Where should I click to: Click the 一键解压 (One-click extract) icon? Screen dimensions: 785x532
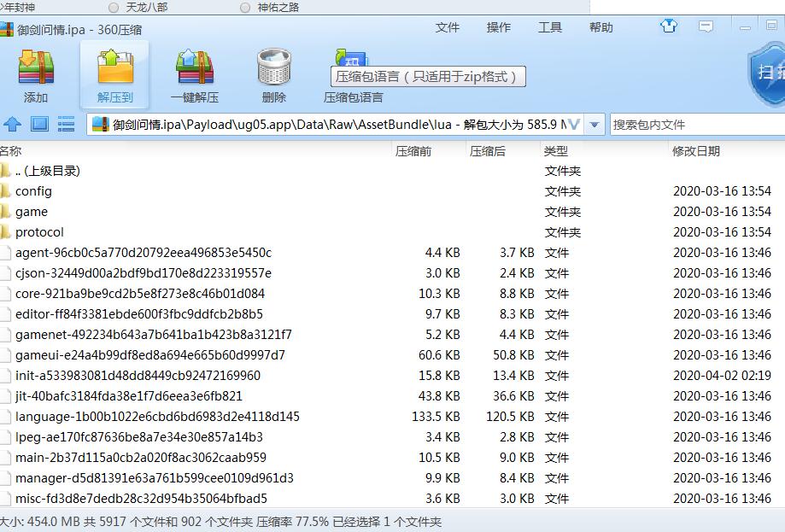tap(195, 70)
